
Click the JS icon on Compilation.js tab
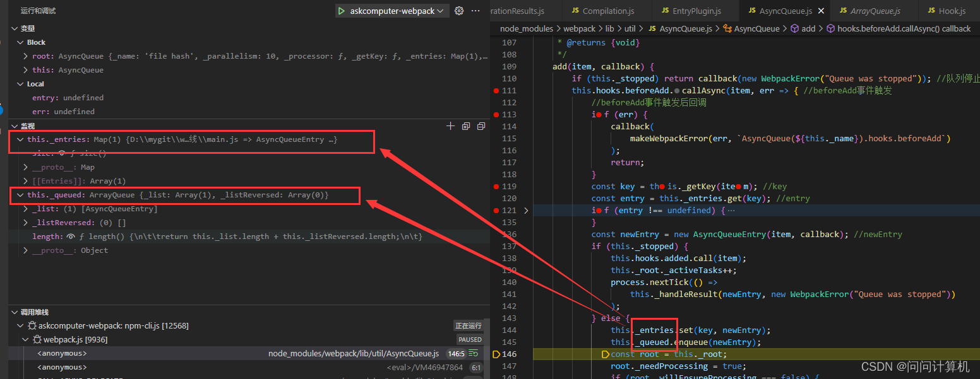tap(575, 11)
